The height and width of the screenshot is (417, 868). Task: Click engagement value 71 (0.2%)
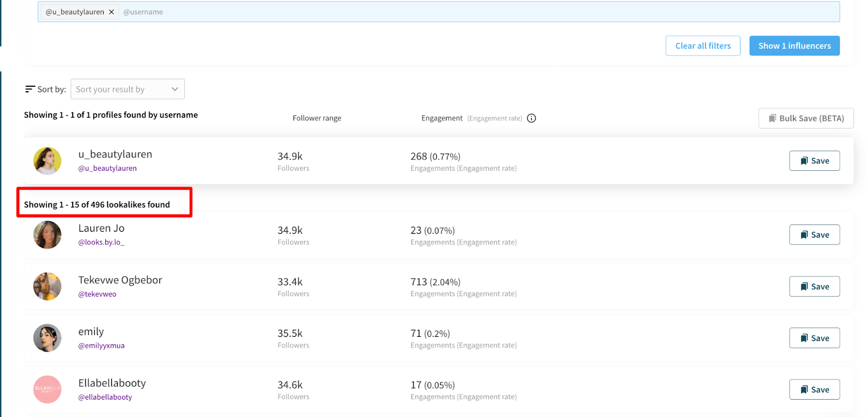[x=430, y=333]
